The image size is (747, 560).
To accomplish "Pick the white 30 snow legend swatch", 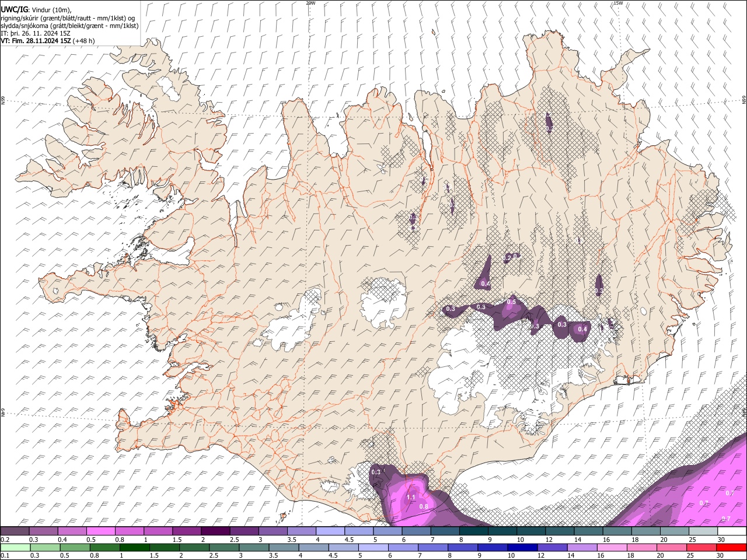I will pyautogui.click(x=731, y=531).
